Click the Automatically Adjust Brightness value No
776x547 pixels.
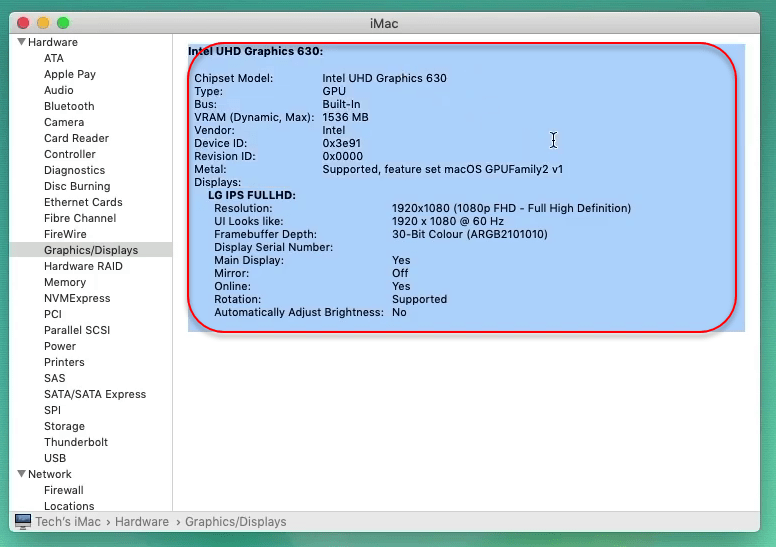tap(399, 312)
